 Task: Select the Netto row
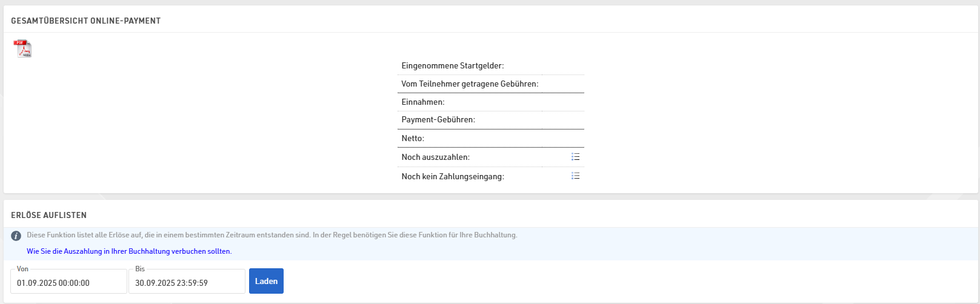point(412,138)
